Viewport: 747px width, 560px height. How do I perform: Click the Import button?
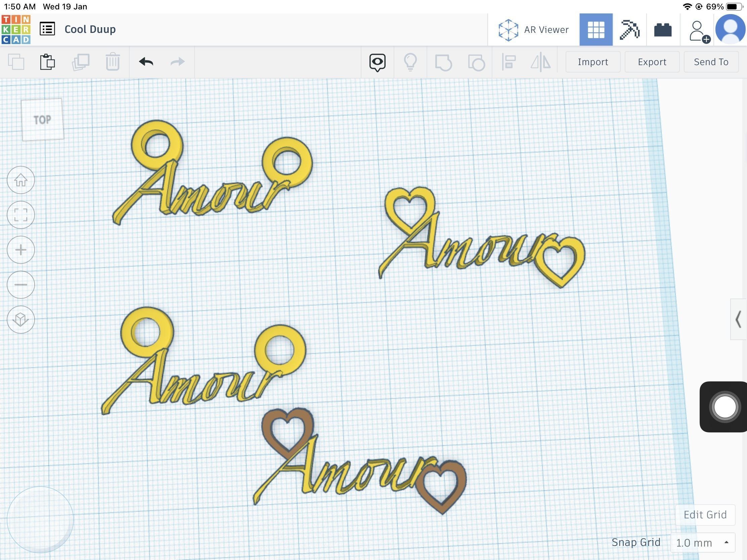[593, 62]
